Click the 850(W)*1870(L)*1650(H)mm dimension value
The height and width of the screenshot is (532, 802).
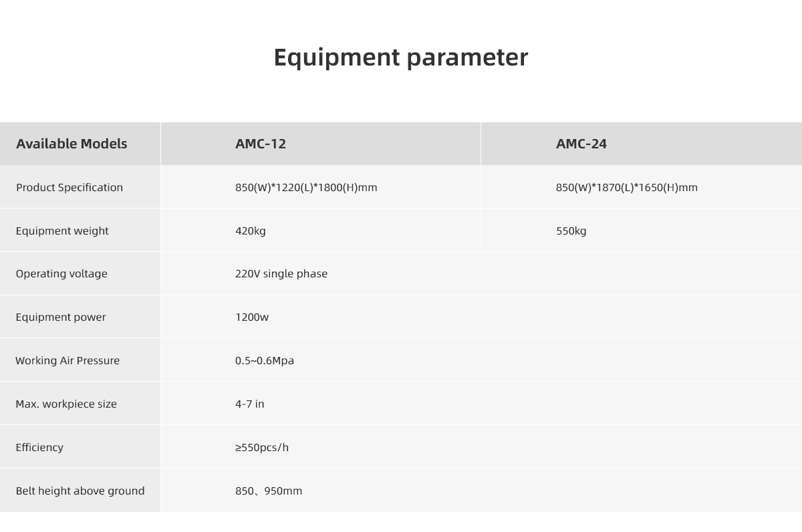point(627,187)
